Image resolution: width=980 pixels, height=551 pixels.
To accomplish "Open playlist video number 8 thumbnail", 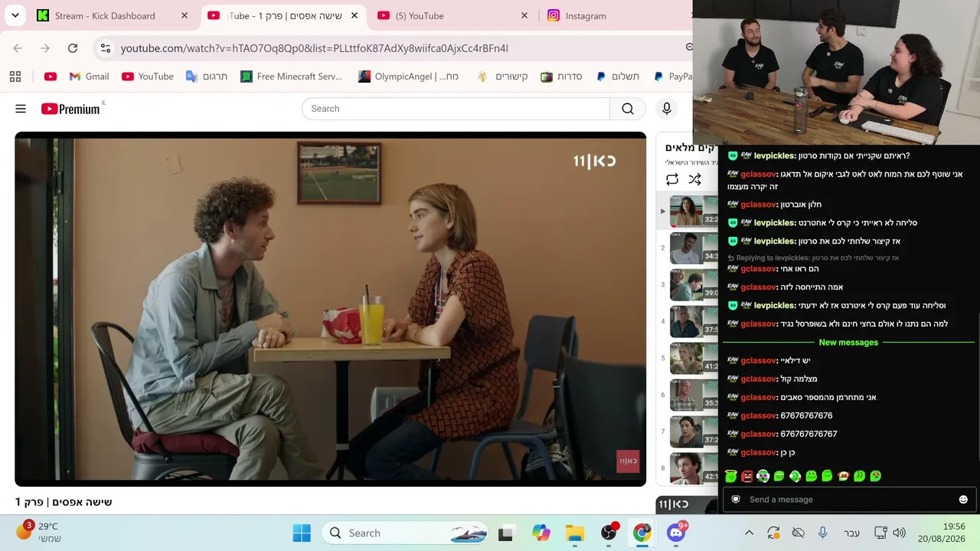I will click(694, 468).
